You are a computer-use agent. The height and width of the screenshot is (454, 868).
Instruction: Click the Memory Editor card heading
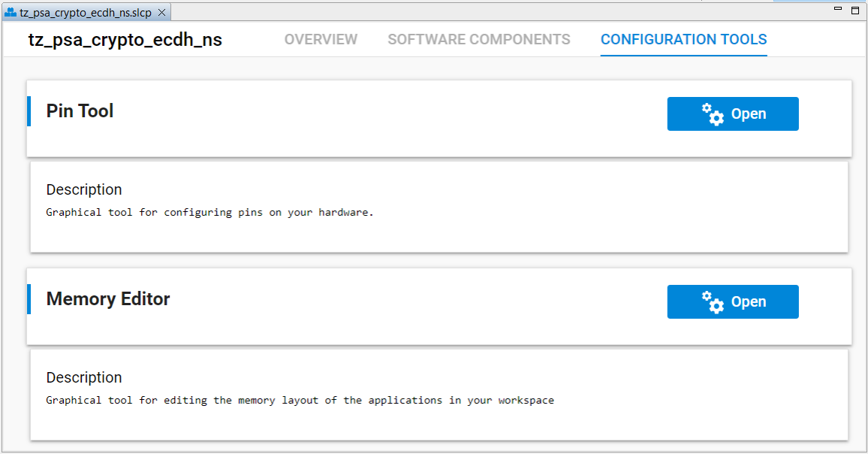coord(107,298)
